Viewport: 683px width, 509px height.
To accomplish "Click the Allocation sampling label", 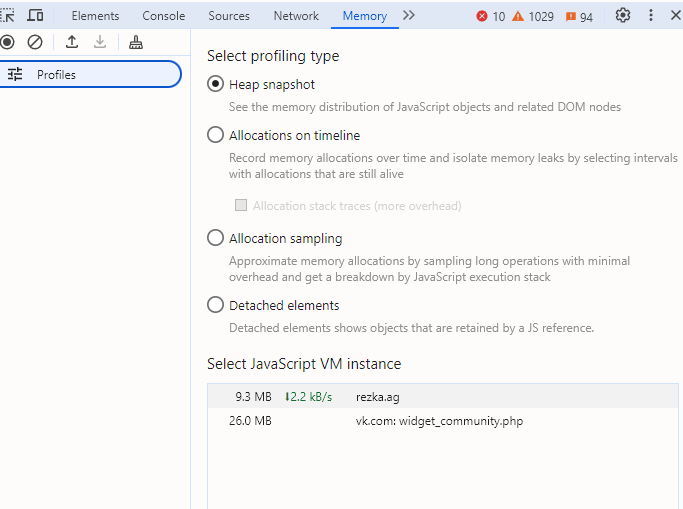I will [x=286, y=239].
